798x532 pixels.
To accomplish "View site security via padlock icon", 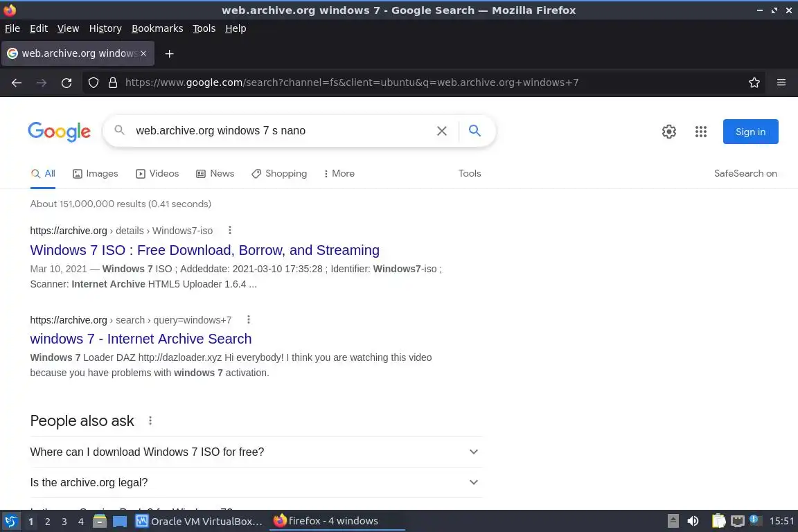I will pos(113,82).
